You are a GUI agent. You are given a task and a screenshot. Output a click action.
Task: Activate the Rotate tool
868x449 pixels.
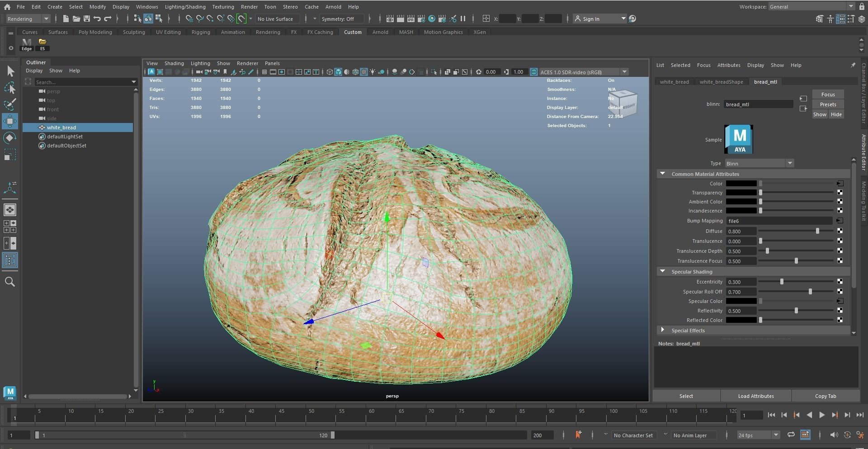click(10, 138)
